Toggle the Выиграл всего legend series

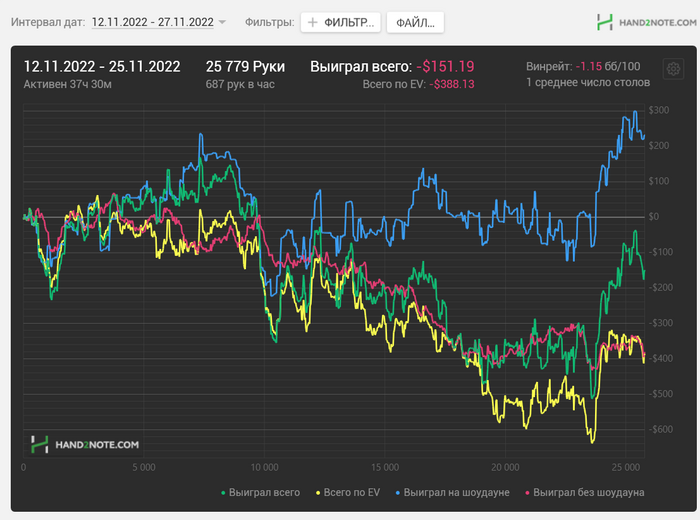tap(261, 492)
